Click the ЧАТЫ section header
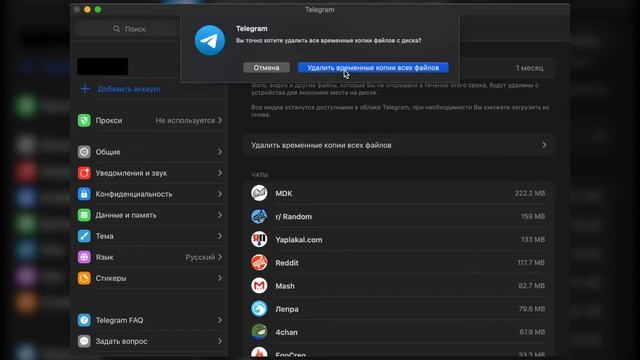Screen dimensions: 640x360 [260, 175]
